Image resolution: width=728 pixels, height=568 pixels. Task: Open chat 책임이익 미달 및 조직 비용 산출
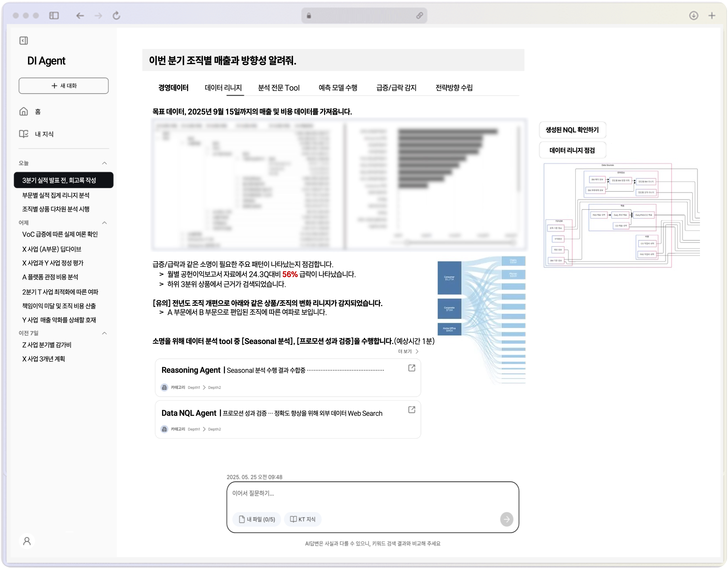[x=59, y=306]
